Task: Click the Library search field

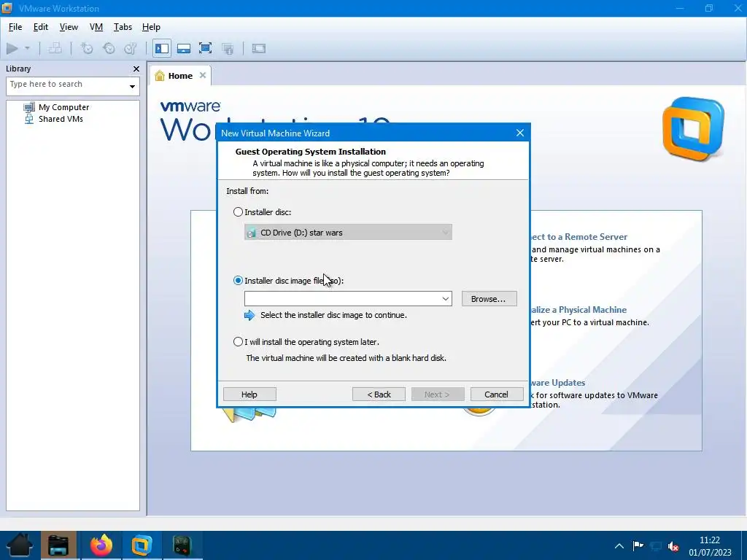Action: pyautogui.click(x=66, y=86)
